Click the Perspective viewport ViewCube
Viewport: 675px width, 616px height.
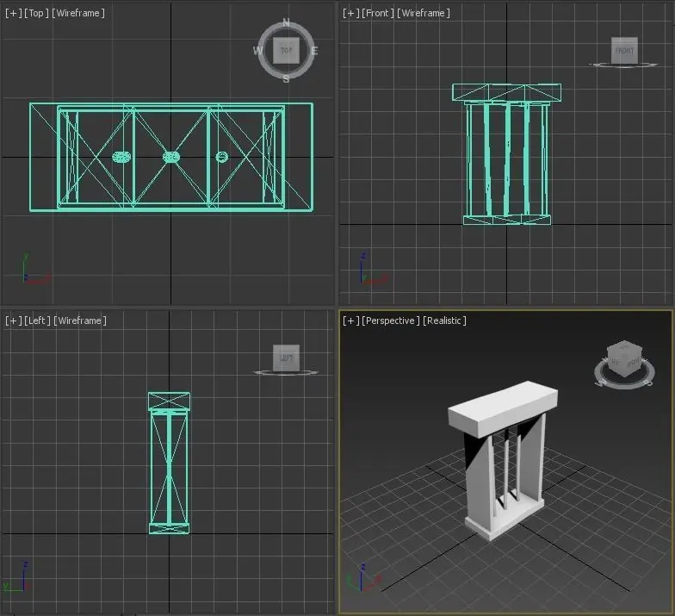[625, 358]
